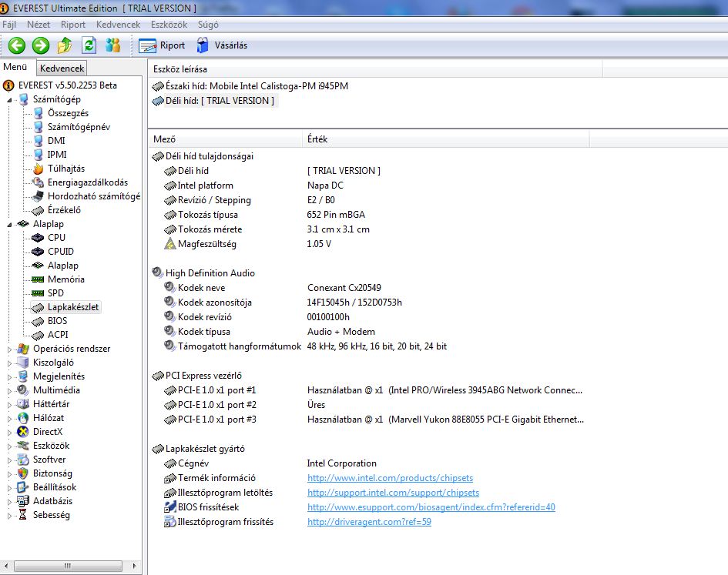Click the Memória module icon
Viewport: 728px width, 575px height.
(38, 279)
